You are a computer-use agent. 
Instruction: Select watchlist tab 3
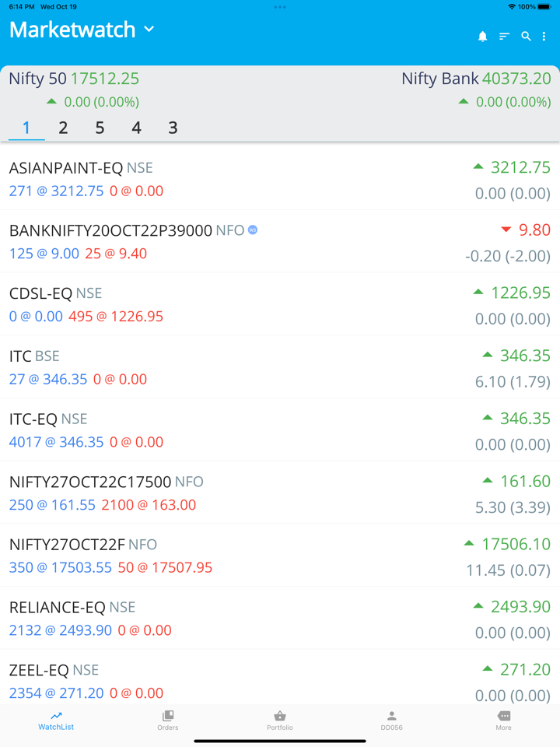(x=173, y=128)
